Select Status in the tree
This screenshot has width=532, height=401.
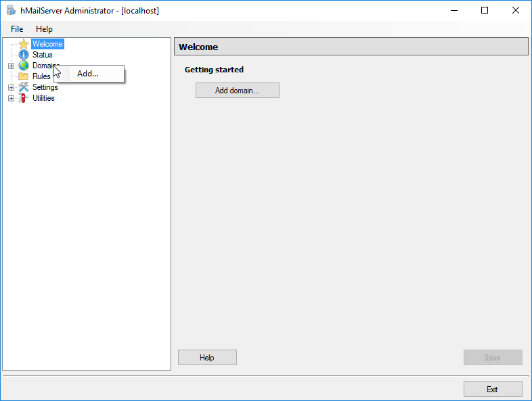43,55
